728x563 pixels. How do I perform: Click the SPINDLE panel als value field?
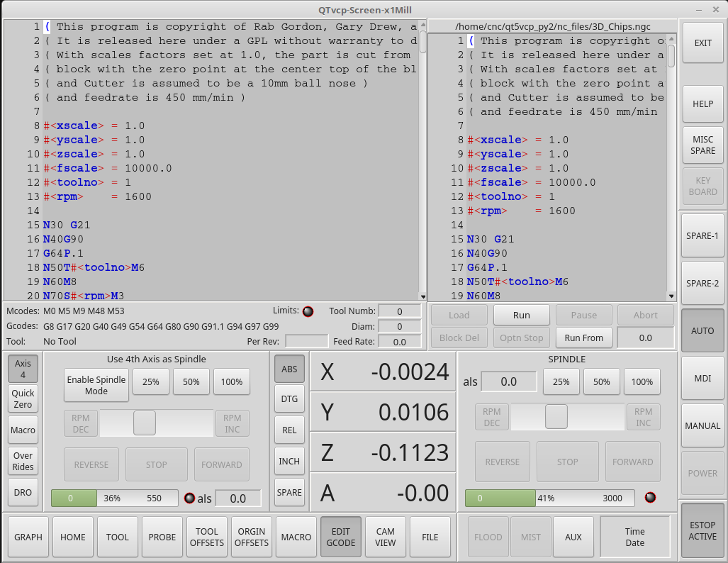click(509, 382)
